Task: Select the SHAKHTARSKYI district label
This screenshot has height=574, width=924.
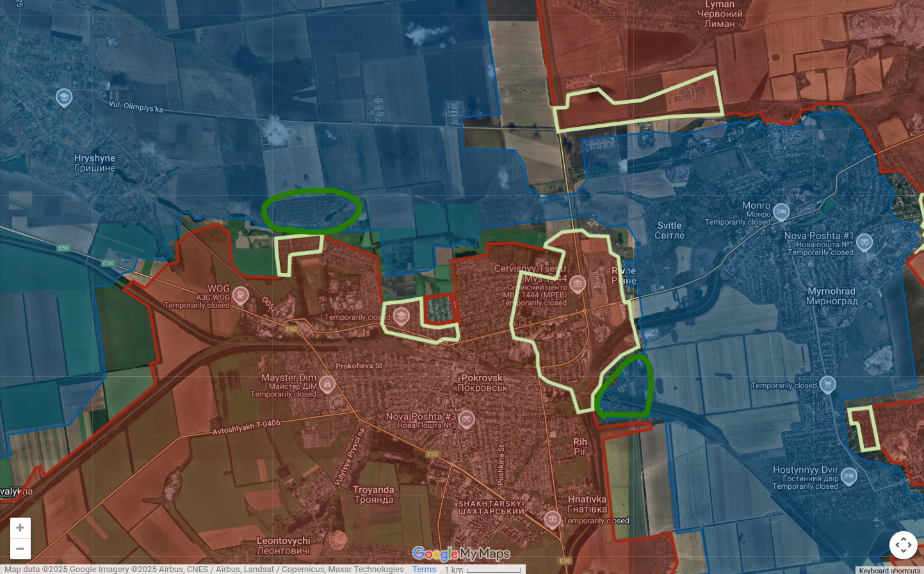Action: [491, 507]
